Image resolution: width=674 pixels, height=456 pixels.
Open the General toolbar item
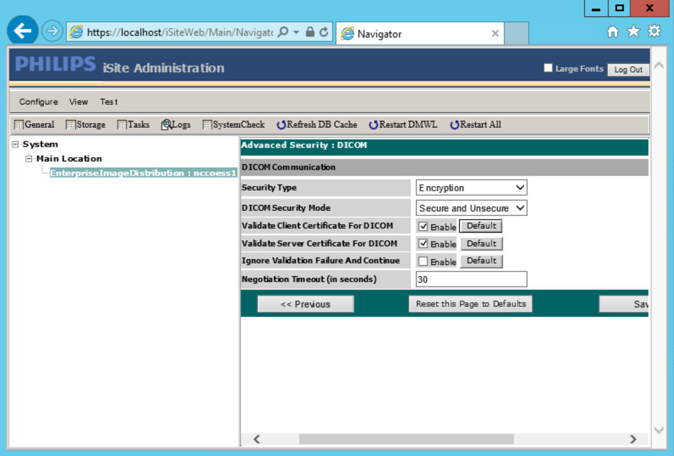point(34,125)
